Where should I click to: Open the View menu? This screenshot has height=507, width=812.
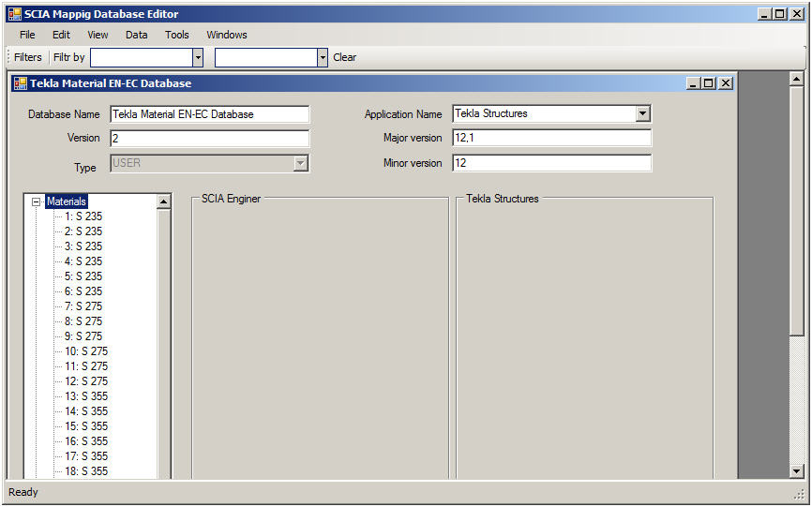tap(98, 35)
